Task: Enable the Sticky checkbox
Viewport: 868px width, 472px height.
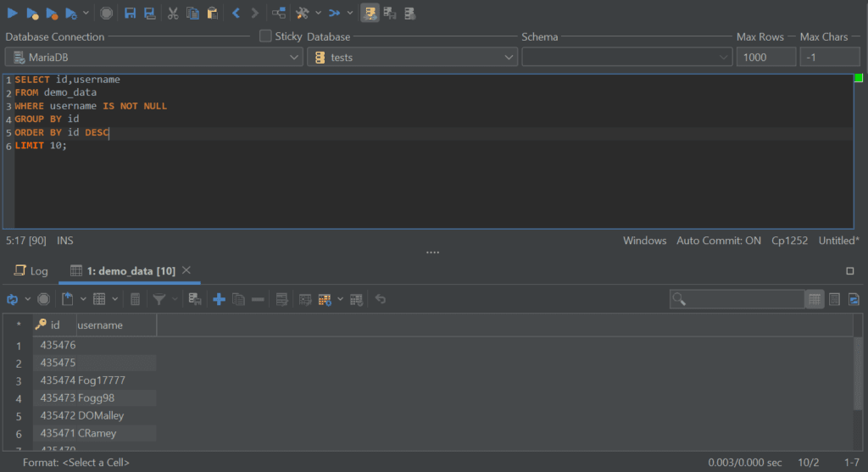Action: point(265,36)
